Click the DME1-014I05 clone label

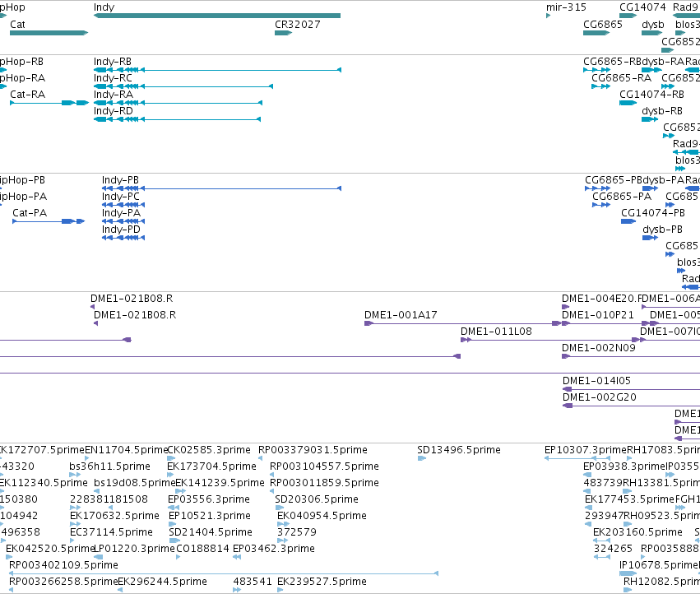click(596, 381)
